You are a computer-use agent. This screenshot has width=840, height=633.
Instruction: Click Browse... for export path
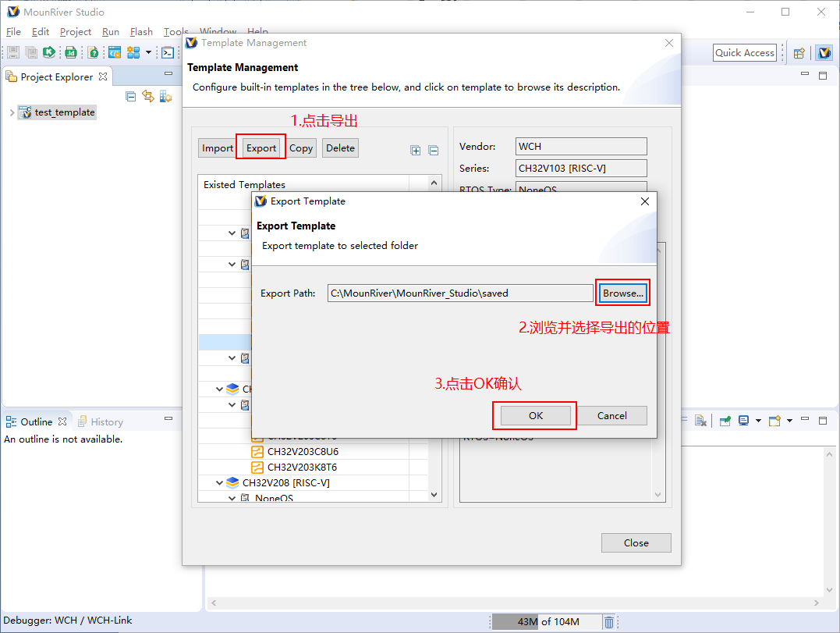pos(622,293)
